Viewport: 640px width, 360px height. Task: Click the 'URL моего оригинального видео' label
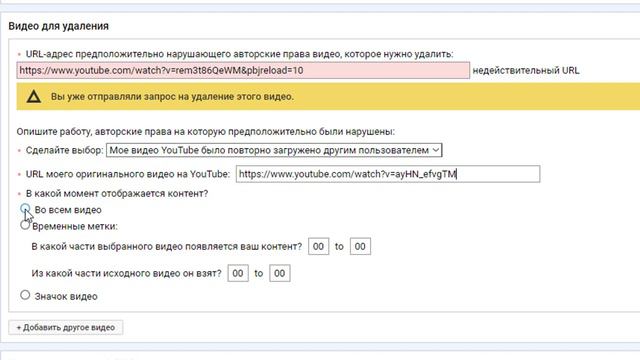128,174
